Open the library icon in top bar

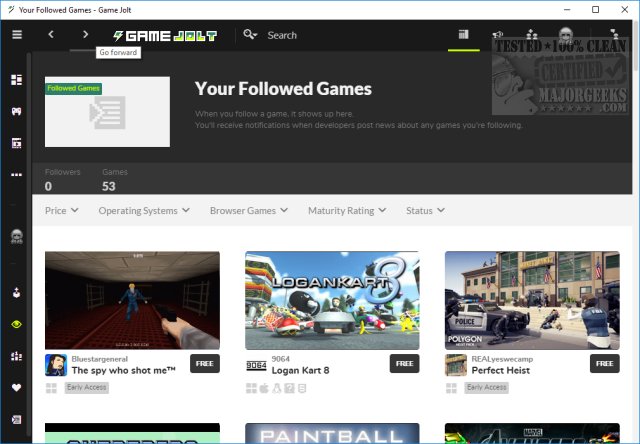(463, 35)
